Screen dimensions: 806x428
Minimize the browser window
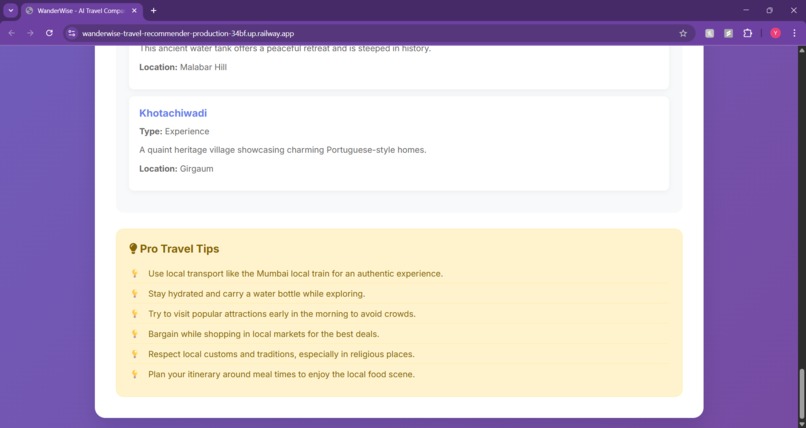click(746, 10)
